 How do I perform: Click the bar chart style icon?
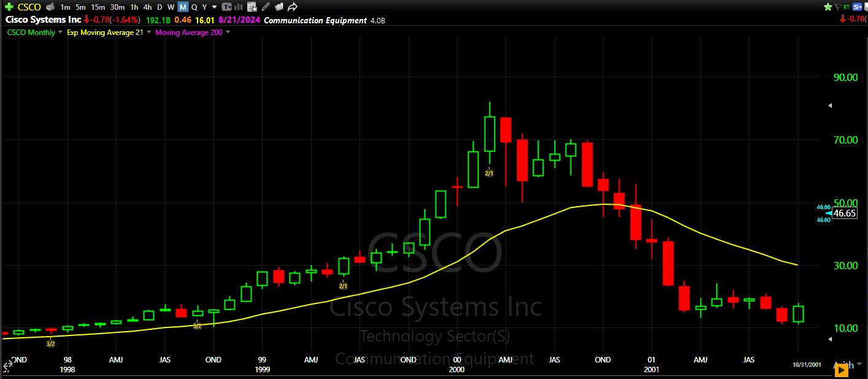(x=239, y=7)
